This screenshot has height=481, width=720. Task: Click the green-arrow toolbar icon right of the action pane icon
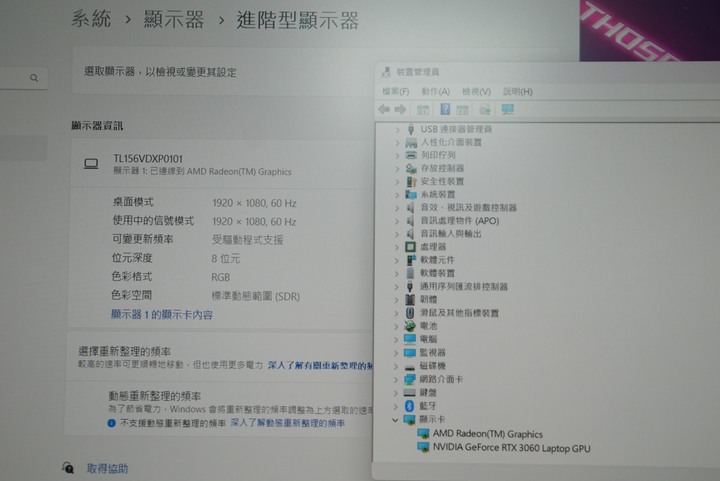484,110
